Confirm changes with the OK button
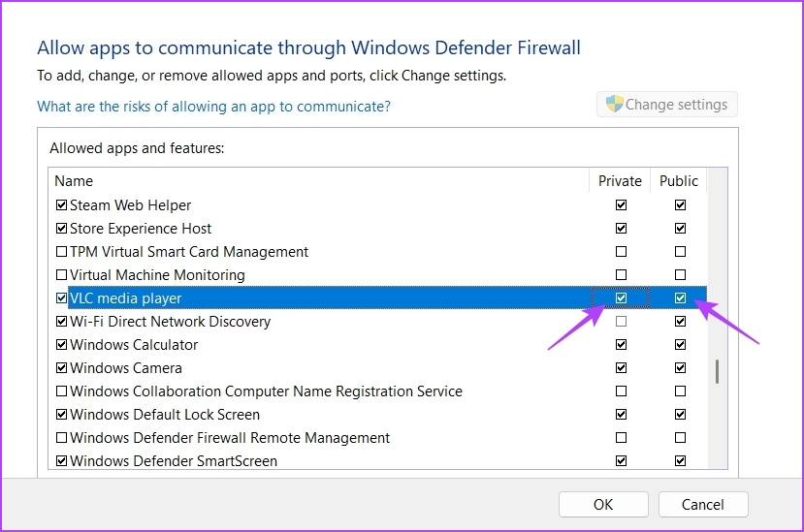The width and height of the screenshot is (804, 532). pyautogui.click(x=603, y=505)
